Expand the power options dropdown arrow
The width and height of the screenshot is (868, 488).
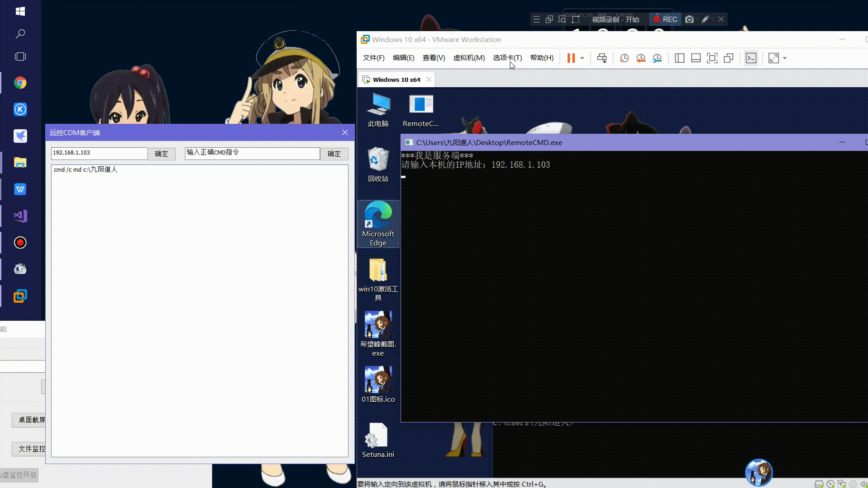pyautogui.click(x=582, y=58)
